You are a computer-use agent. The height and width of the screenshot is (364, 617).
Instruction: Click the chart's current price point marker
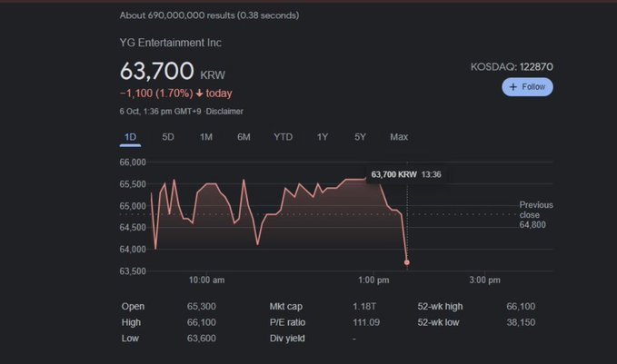(x=407, y=262)
